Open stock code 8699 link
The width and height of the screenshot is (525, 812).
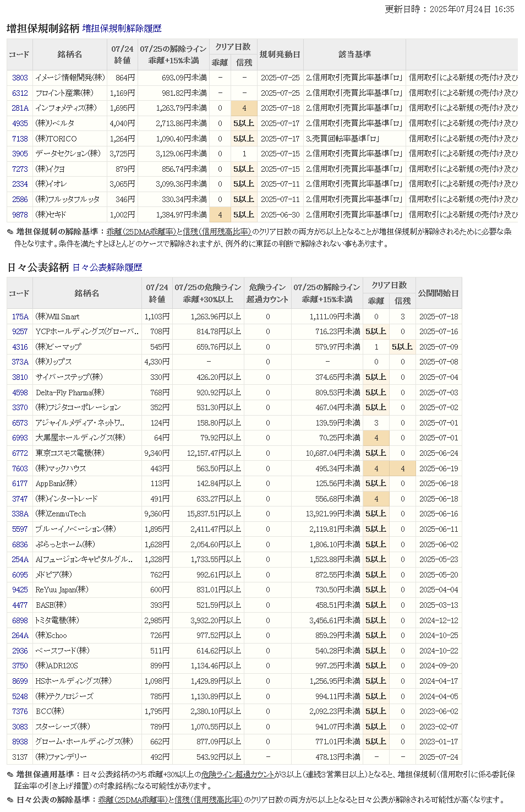20,681
